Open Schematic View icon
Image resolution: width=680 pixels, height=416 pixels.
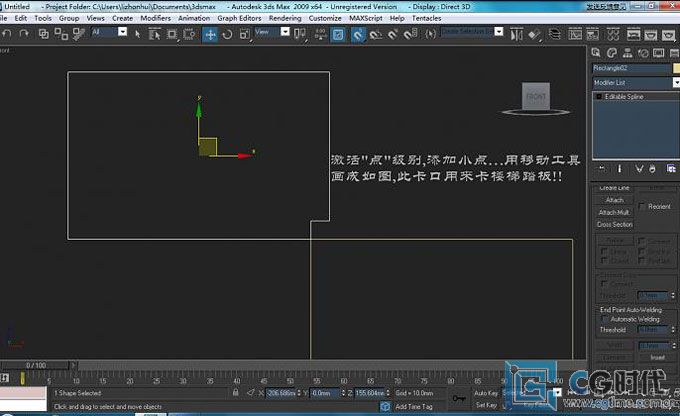pyautogui.click(x=593, y=34)
